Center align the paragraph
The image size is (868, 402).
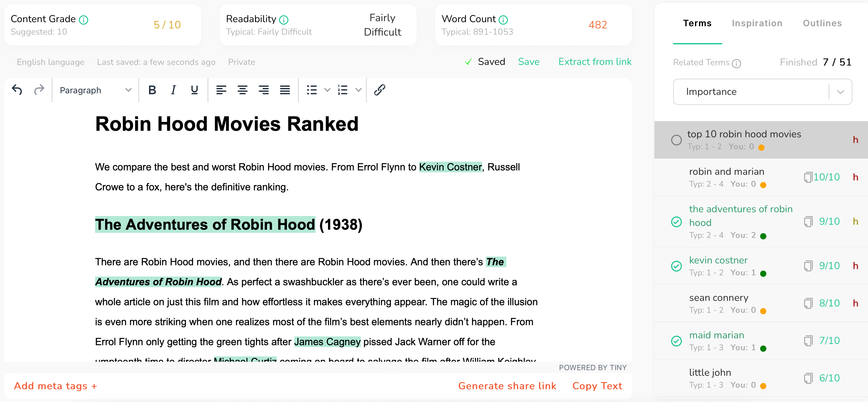click(x=242, y=90)
